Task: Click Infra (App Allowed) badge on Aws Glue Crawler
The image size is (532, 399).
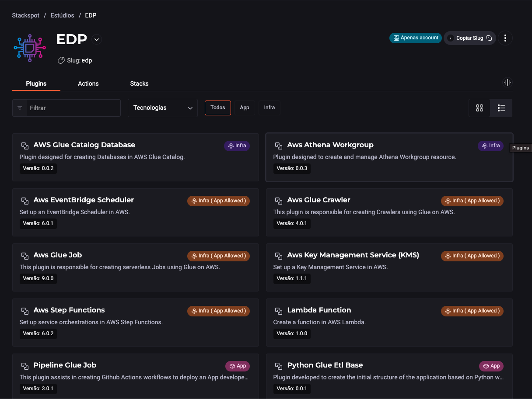Action: tap(472, 201)
